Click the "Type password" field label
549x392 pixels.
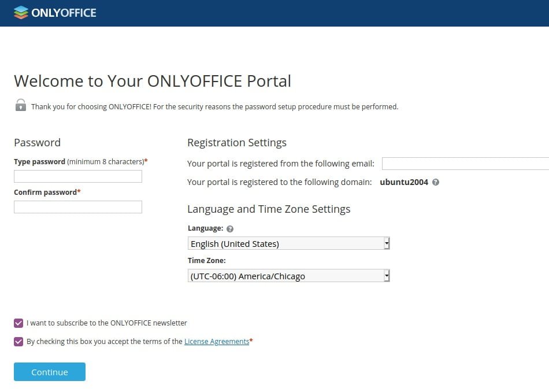point(39,162)
